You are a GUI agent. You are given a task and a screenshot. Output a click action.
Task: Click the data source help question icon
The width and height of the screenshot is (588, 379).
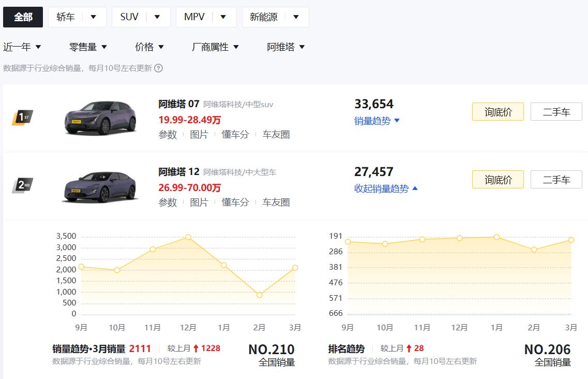pos(159,68)
